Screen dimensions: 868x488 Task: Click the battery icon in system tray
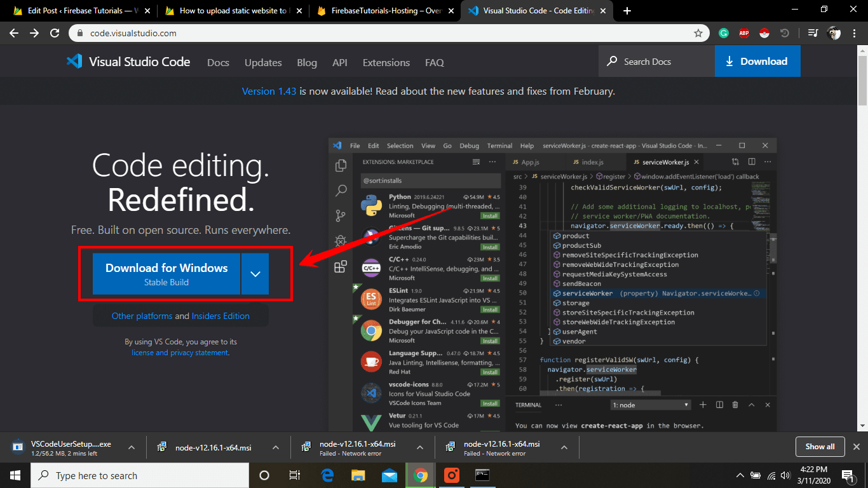tap(756, 475)
